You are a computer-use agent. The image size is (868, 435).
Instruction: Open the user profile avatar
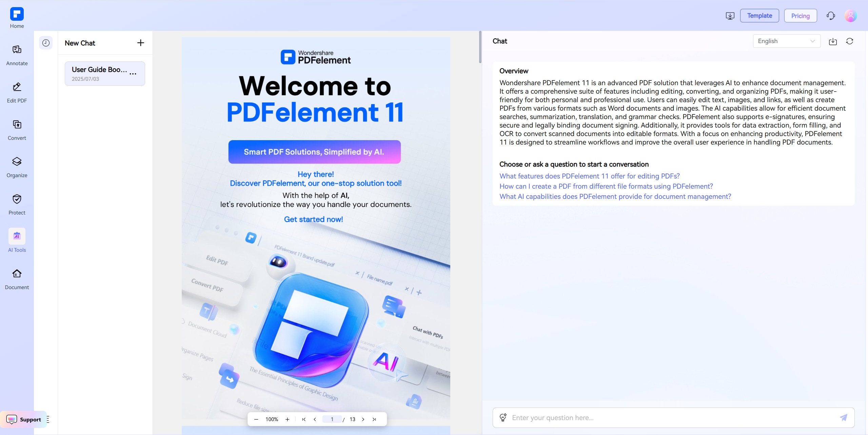pos(850,16)
